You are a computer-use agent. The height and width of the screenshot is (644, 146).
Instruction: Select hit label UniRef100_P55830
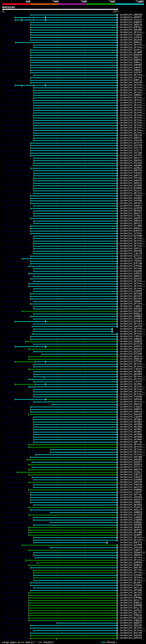click(131, 615)
